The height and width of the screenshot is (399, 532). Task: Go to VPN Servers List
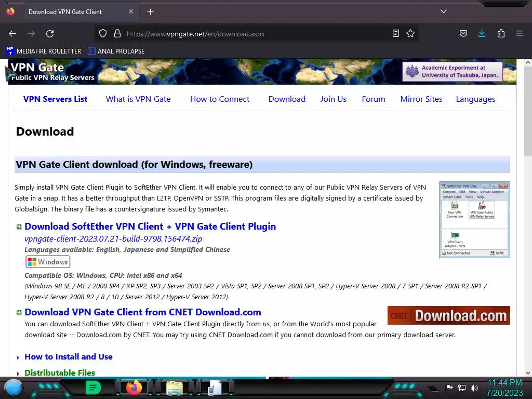pyautogui.click(x=55, y=99)
